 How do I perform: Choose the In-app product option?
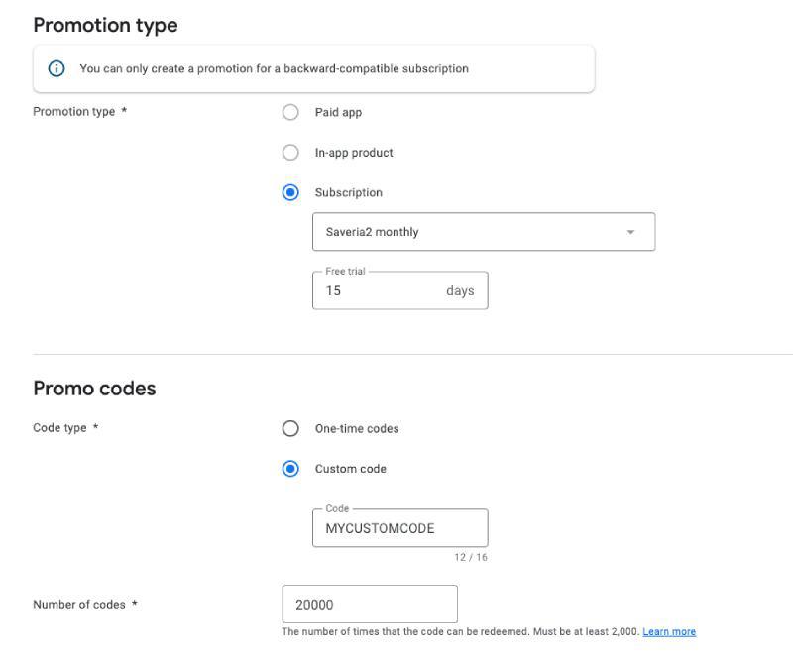(290, 153)
